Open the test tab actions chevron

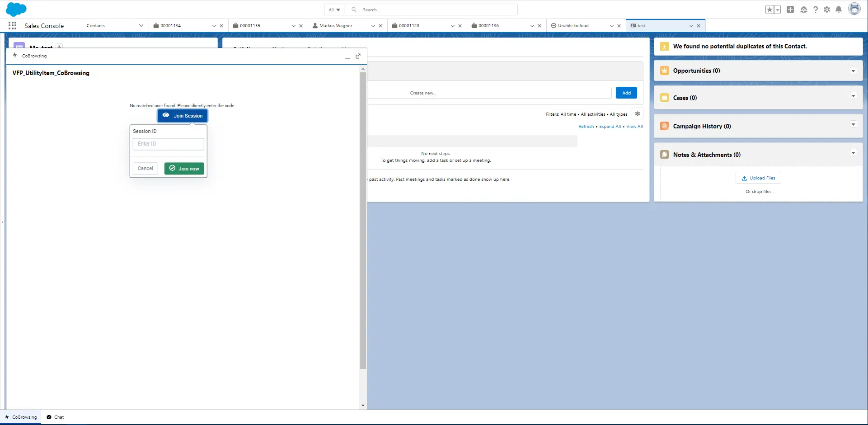(x=691, y=26)
